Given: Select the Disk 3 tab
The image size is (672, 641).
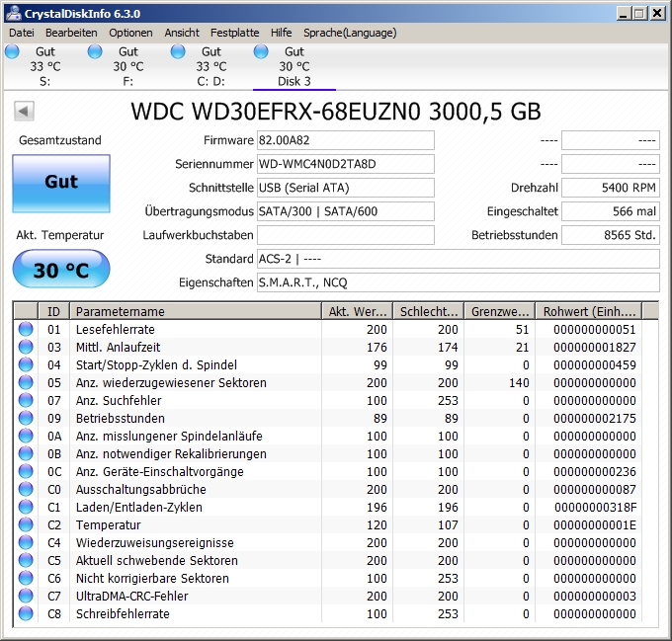Looking at the screenshot, I should click(x=294, y=66).
